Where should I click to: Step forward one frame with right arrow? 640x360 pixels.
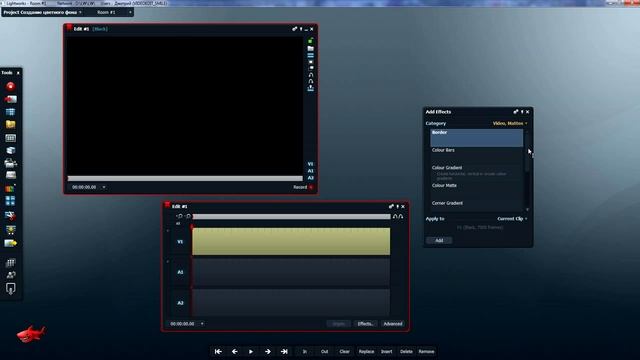point(267,351)
